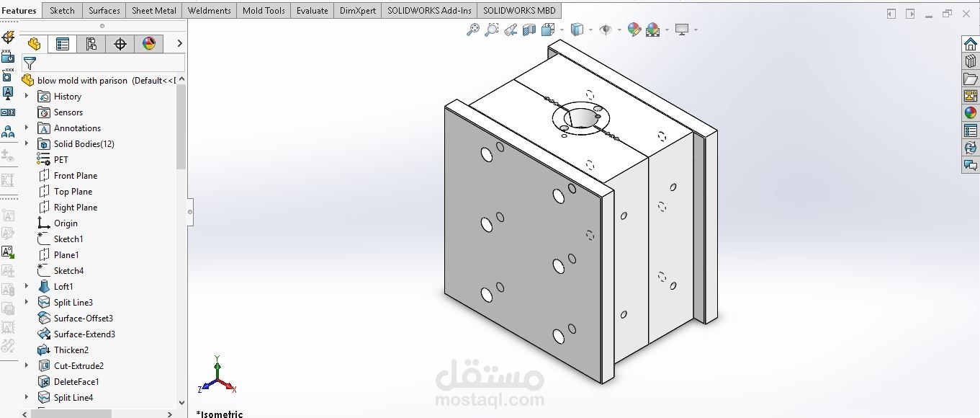Screen dimensions: 980x418
Task: Open the View Settings dropdown arrow
Action: click(x=696, y=30)
